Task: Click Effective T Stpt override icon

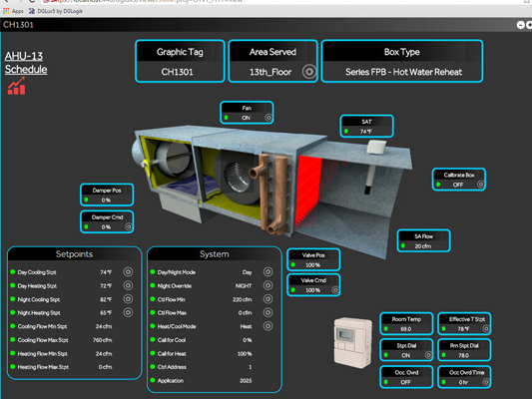Action: (486, 328)
